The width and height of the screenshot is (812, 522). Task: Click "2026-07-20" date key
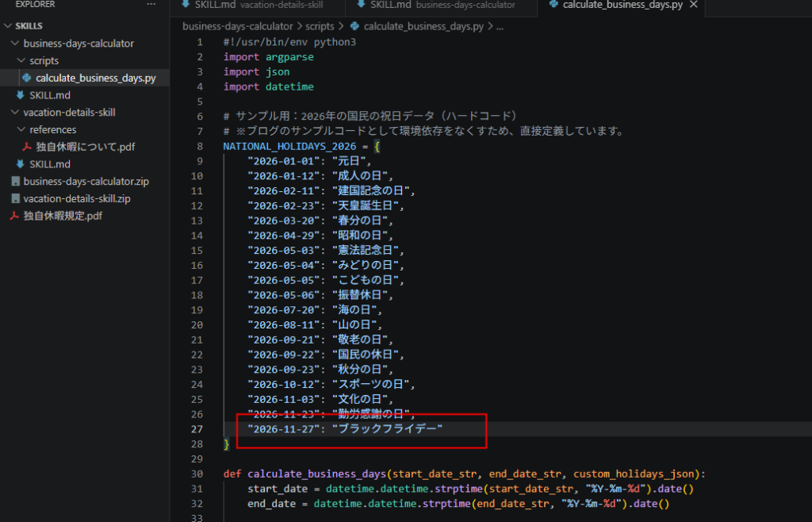284,310
